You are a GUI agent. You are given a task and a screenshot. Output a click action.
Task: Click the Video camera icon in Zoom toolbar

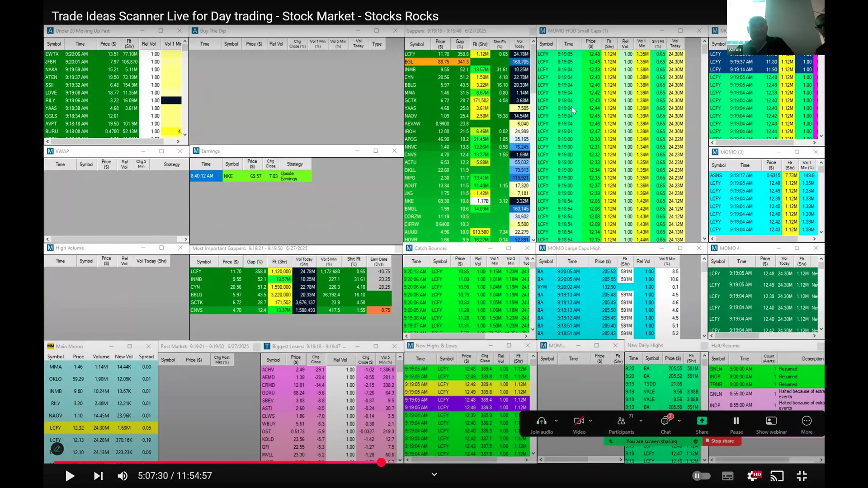[x=579, y=421]
